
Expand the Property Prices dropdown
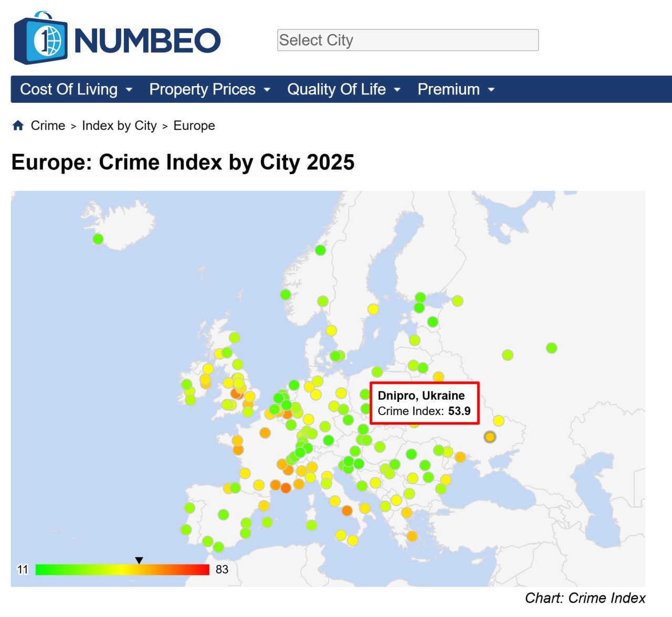[209, 89]
